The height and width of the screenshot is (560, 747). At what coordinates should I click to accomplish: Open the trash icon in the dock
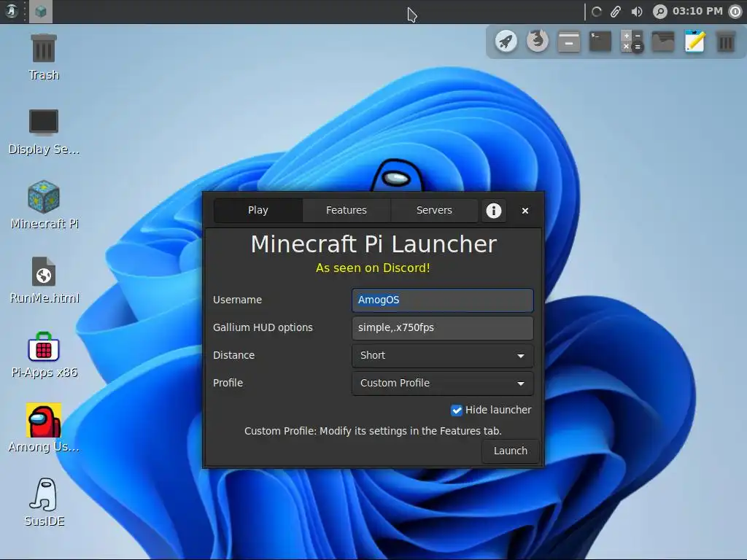coord(726,42)
